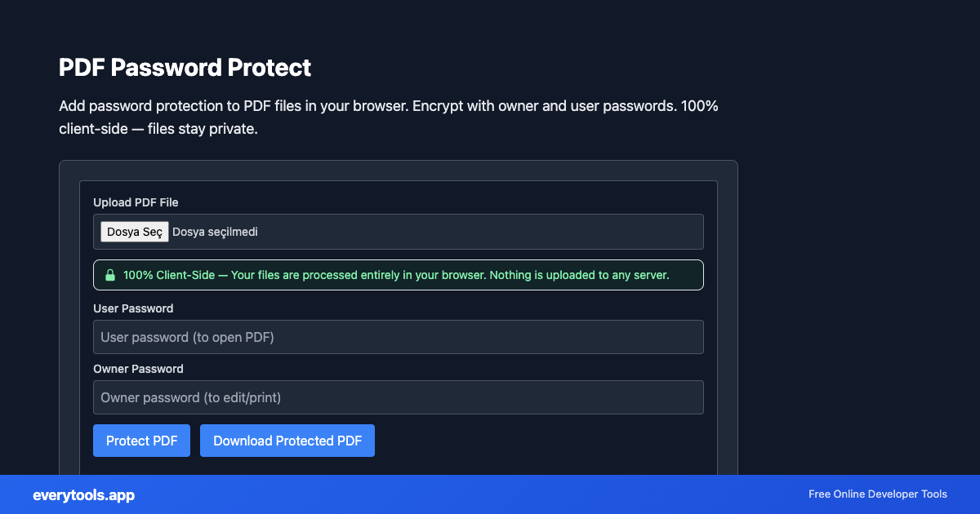Select the PDF Password Protect page title
The image size is (980, 514).
pos(185,68)
